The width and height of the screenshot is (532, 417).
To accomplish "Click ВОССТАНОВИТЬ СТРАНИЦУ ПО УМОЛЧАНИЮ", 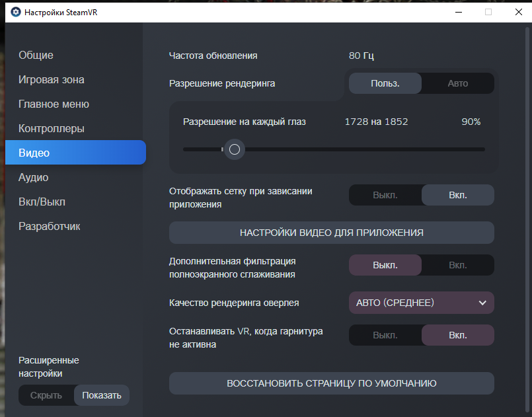I will (332, 383).
